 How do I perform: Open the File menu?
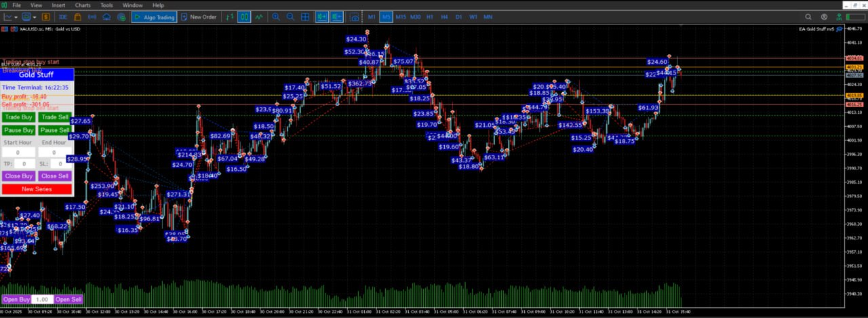tap(16, 5)
